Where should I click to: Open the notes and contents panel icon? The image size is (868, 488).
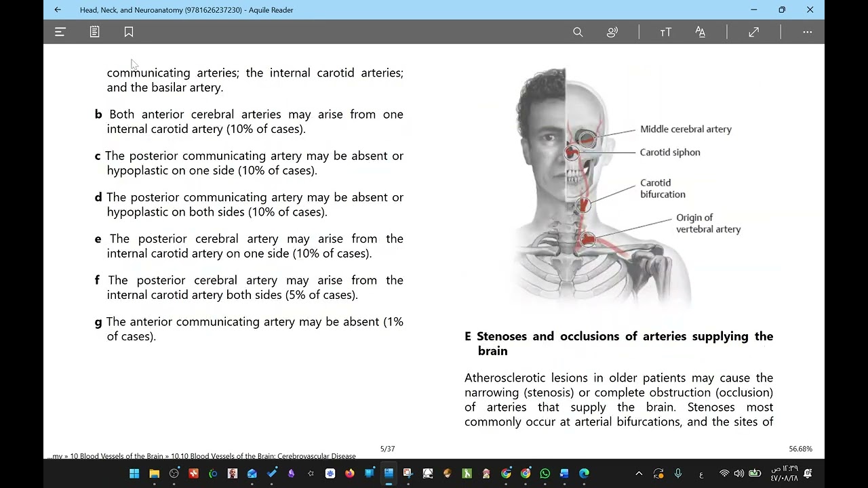[94, 32]
